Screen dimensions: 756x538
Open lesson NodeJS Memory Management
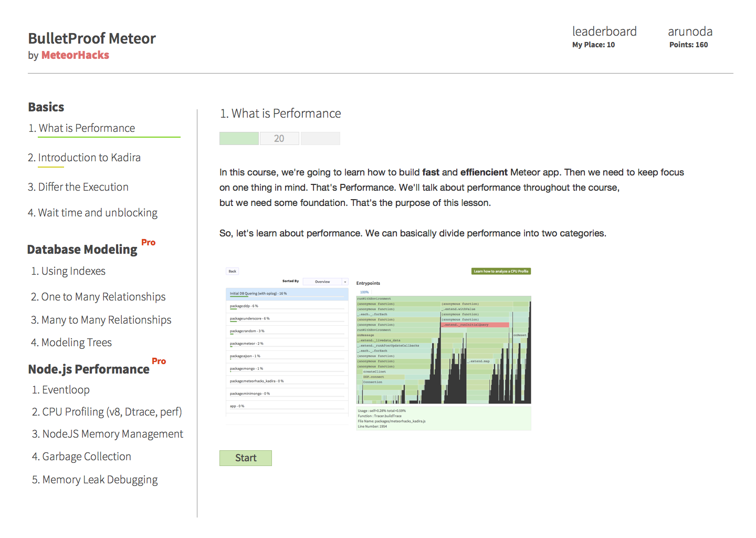(108, 434)
